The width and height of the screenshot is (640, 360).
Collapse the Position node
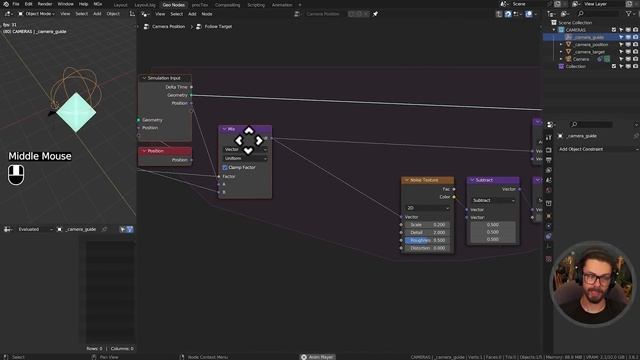click(x=144, y=151)
